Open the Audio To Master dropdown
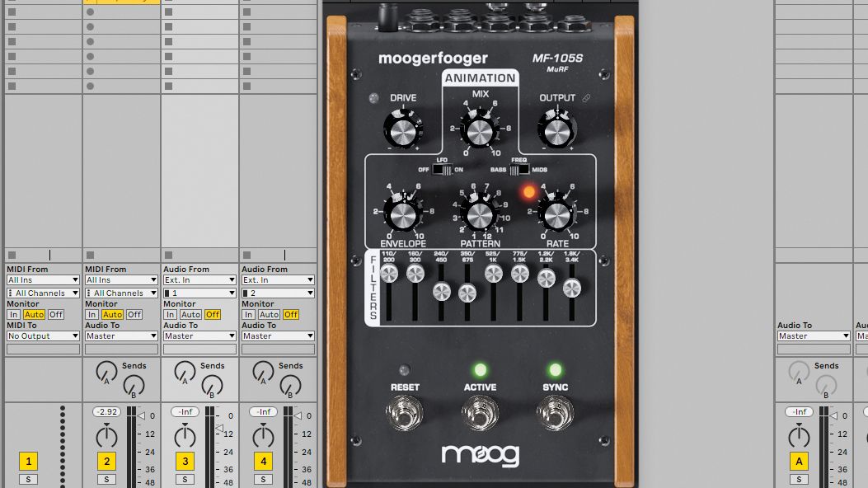Screen dimensions: 868x488 (x=121, y=335)
